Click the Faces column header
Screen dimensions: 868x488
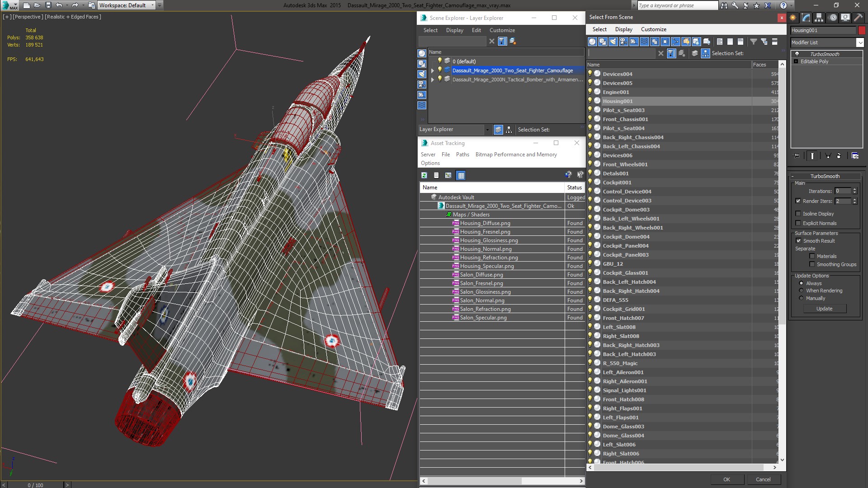pos(765,65)
